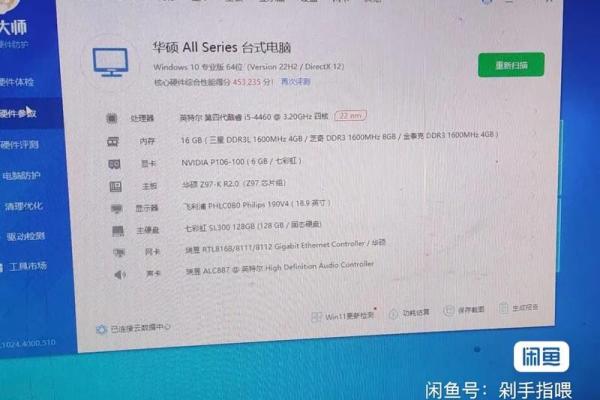The height and width of the screenshot is (400, 600).
Task: Select 硬件参数 in the sidebar
Action: pos(18,113)
